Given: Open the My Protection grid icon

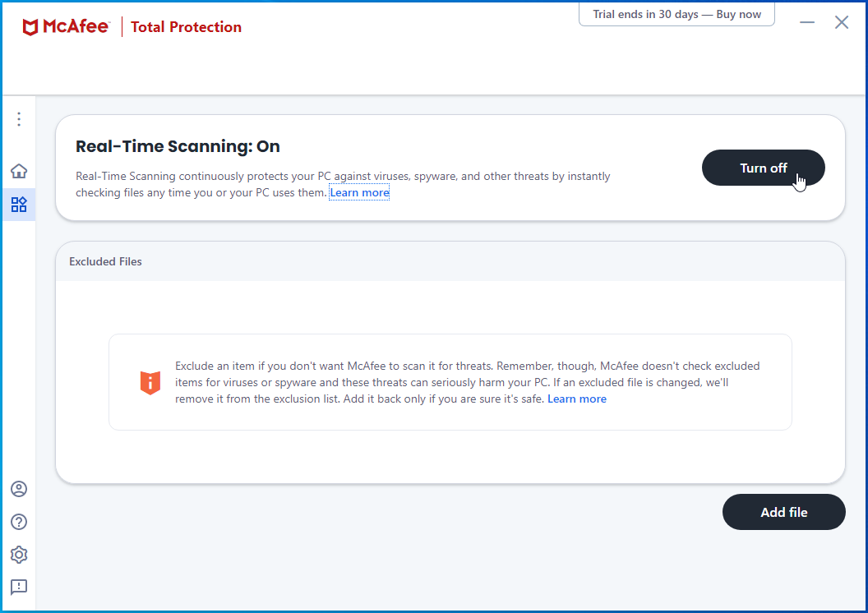Looking at the screenshot, I should click(x=19, y=204).
